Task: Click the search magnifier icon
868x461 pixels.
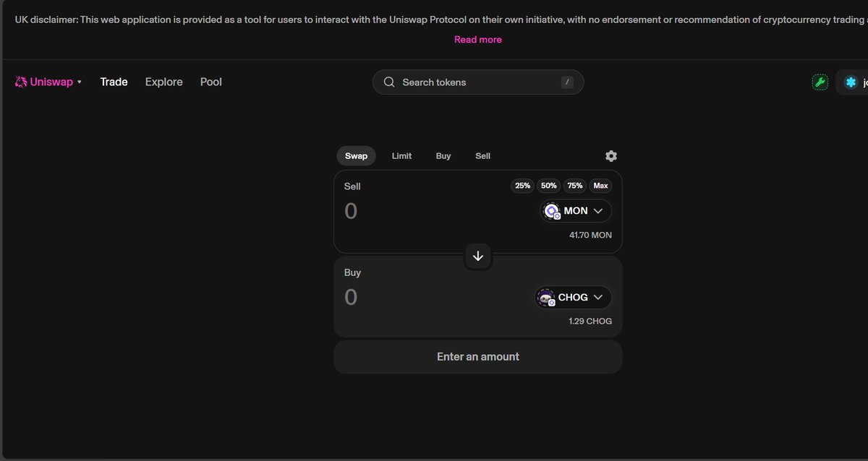Action: pyautogui.click(x=389, y=82)
